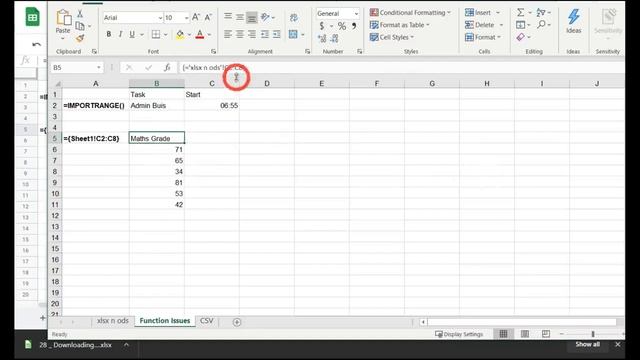
Task: Click the Accounting dollar format icon
Action: point(322,26)
